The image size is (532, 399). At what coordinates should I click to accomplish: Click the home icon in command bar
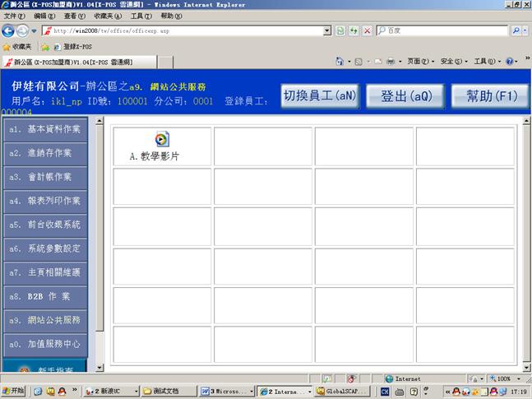340,62
